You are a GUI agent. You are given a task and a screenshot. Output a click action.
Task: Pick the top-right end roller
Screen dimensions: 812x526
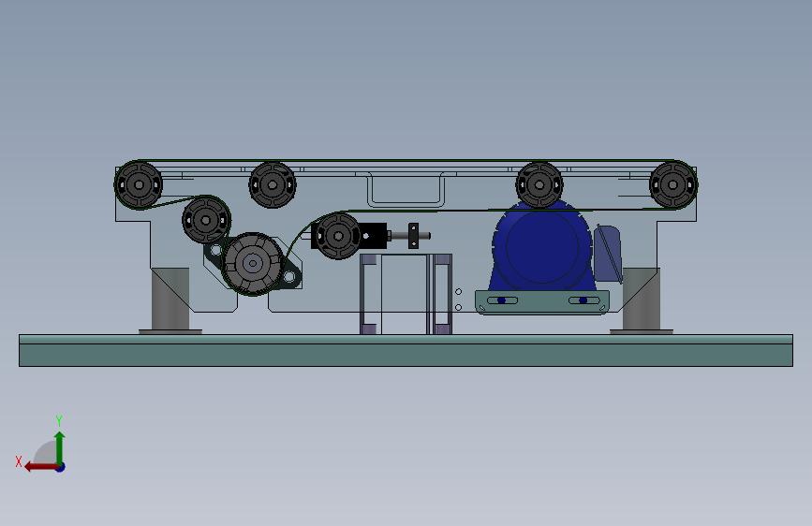[x=673, y=184]
